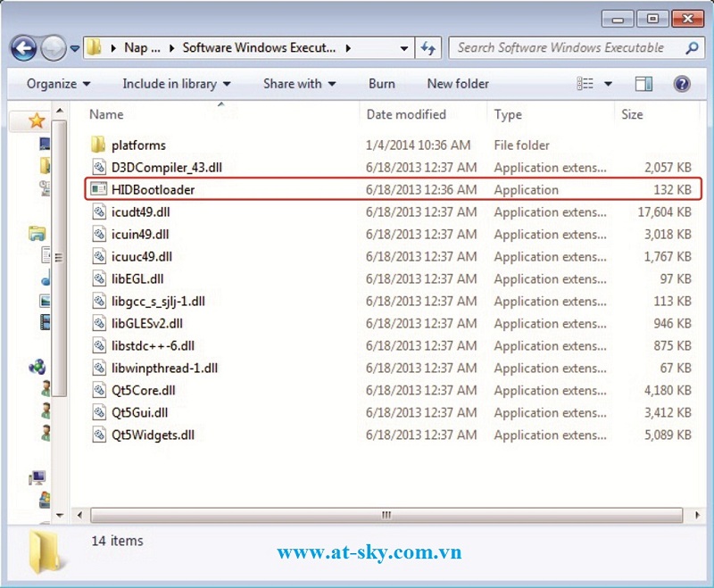The width and height of the screenshot is (714, 588).
Task: Select the 'Nap ...' breadcrumb segment
Action: (142, 48)
